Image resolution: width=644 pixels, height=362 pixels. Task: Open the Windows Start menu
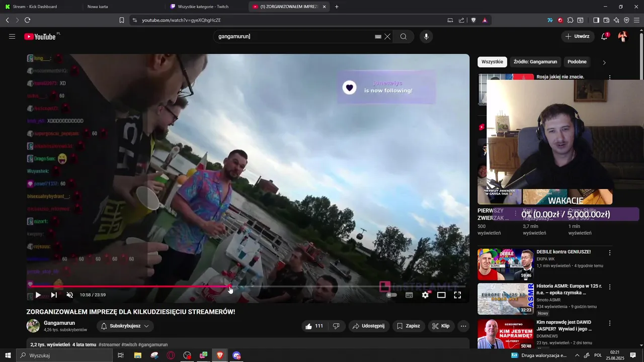pyautogui.click(x=8, y=355)
